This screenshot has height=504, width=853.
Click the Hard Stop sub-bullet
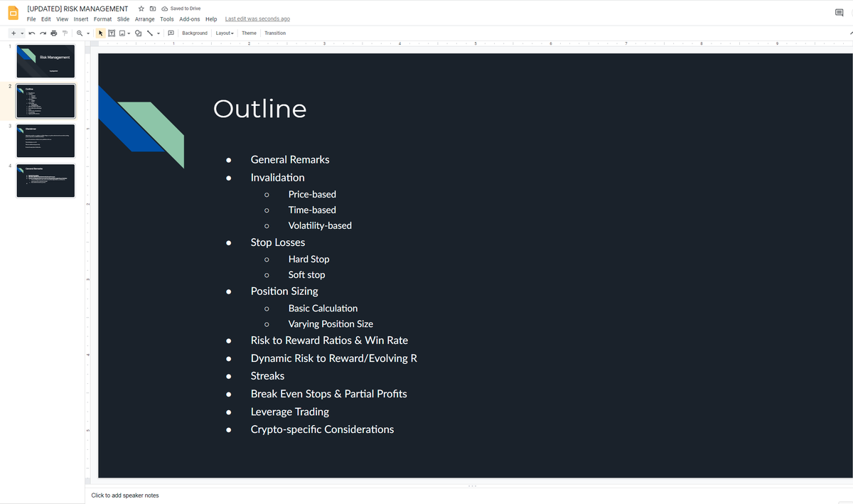coord(309,259)
